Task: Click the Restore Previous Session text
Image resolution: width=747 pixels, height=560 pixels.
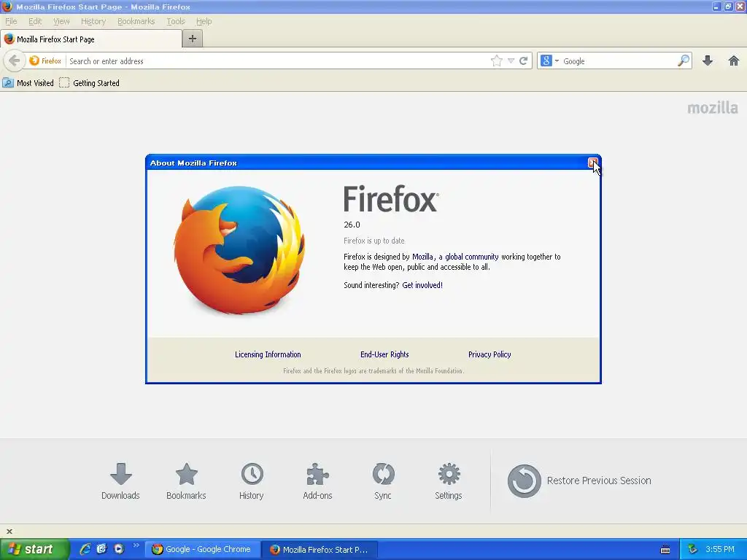Action: click(599, 481)
